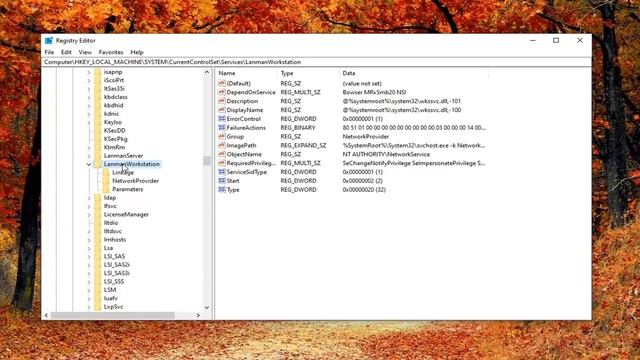Select the ImagePath value name
The height and width of the screenshot is (360, 640).
pyautogui.click(x=241, y=145)
